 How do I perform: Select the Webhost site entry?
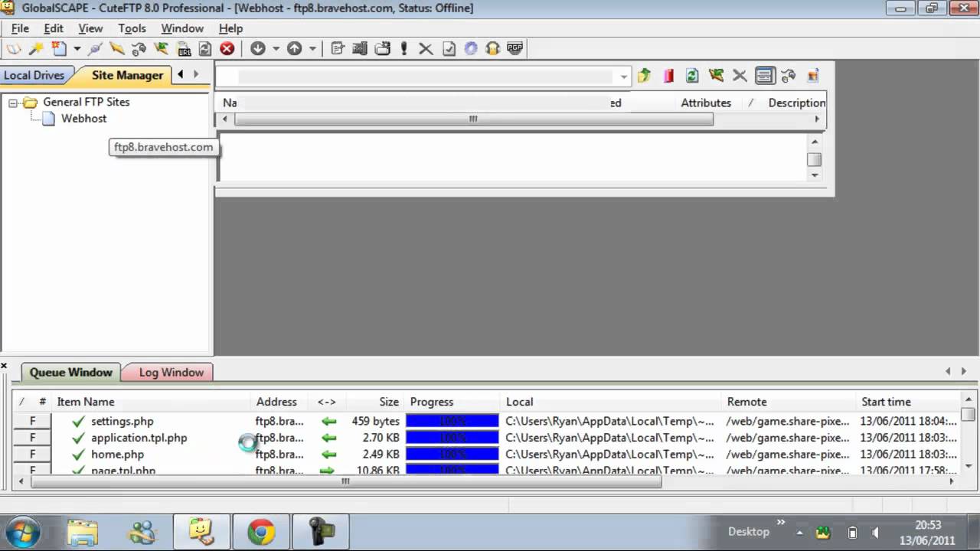click(x=83, y=119)
